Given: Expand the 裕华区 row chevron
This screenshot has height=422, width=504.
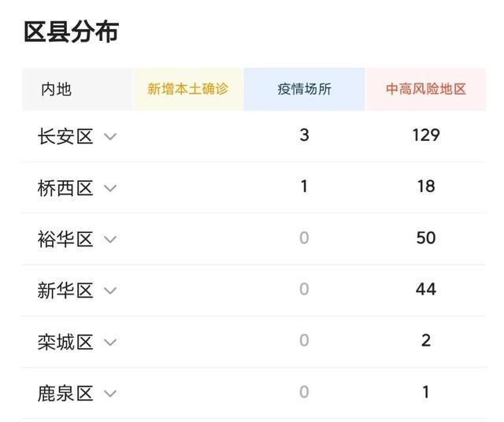Looking at the screenshot, I should coord(110,239).
